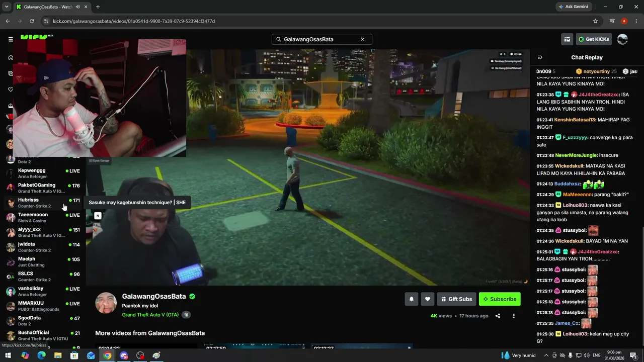Viewport: 644px width, 362px height.
Task: Click NeverMoreJungle username in chat
Action: [576, 155]
